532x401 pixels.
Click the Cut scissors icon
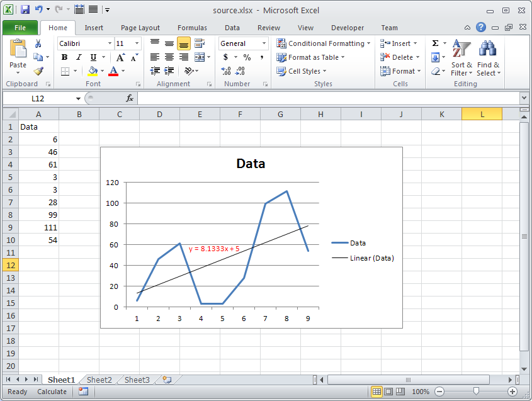click(38, 43)
